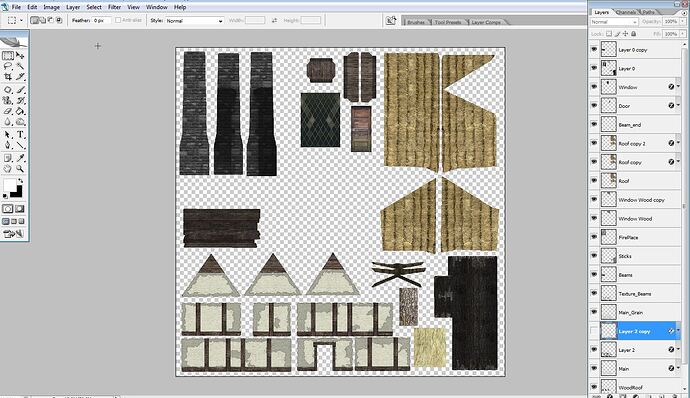690x398 pixels.
Task: Open the Brushes palette tab
Action: coord(415,22)
